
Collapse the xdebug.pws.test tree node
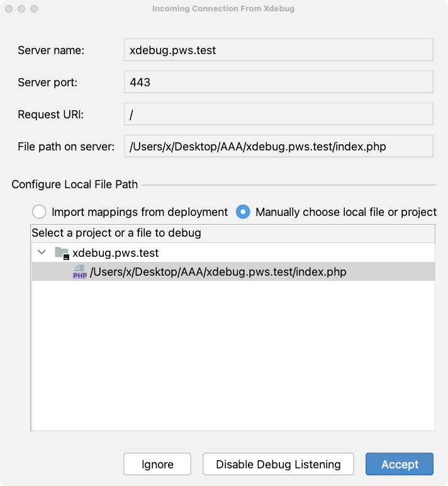[42, 252]
